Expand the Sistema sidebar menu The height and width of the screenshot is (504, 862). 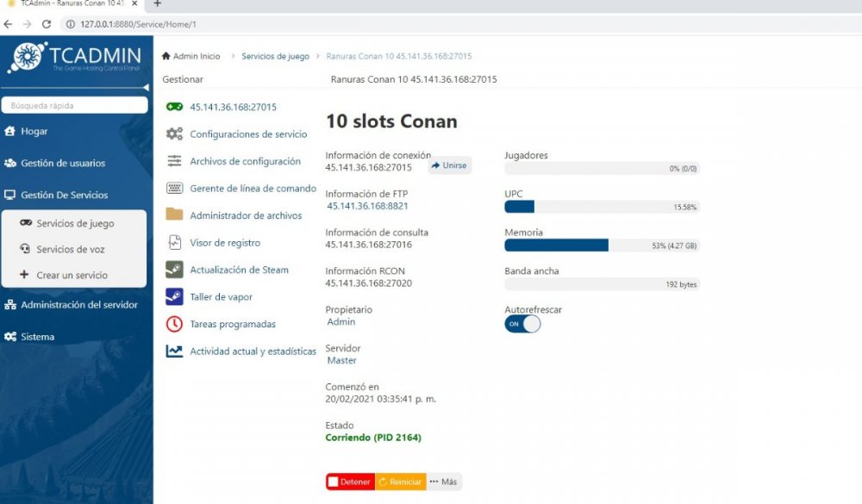point(37,337)
